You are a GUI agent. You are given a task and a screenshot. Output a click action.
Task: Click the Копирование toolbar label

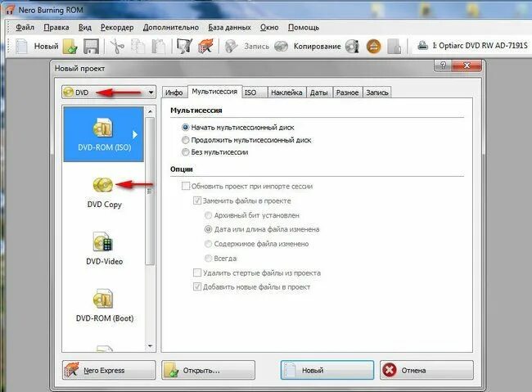point(318,46)
